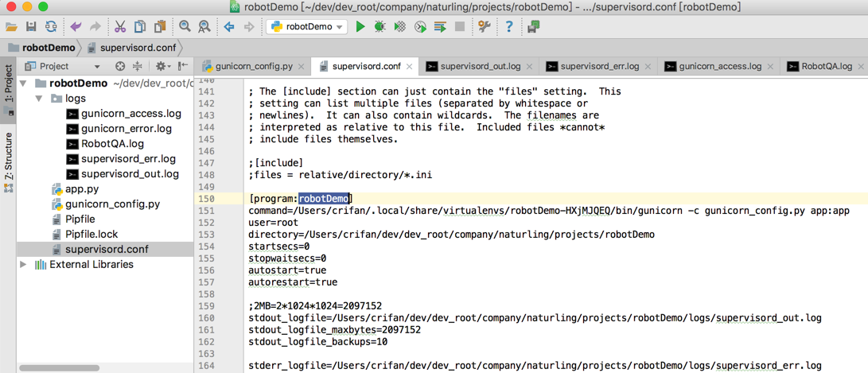Click the gray Stop square button
This screenshot has width=868, height=373.
[460, 26]
